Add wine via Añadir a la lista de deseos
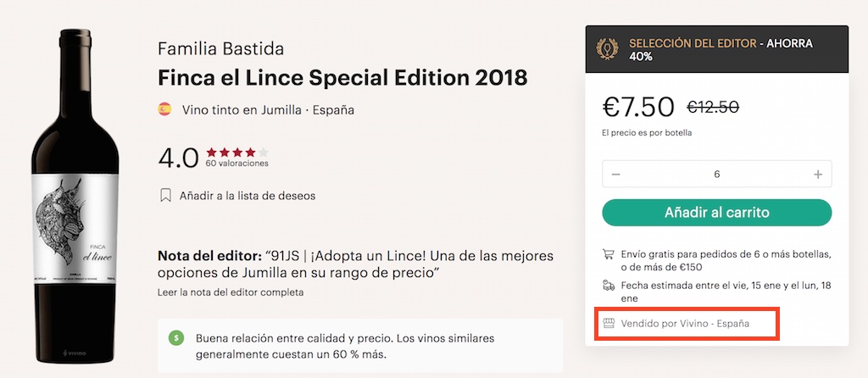Screen dimensions: 868x378 pos(247,196)
